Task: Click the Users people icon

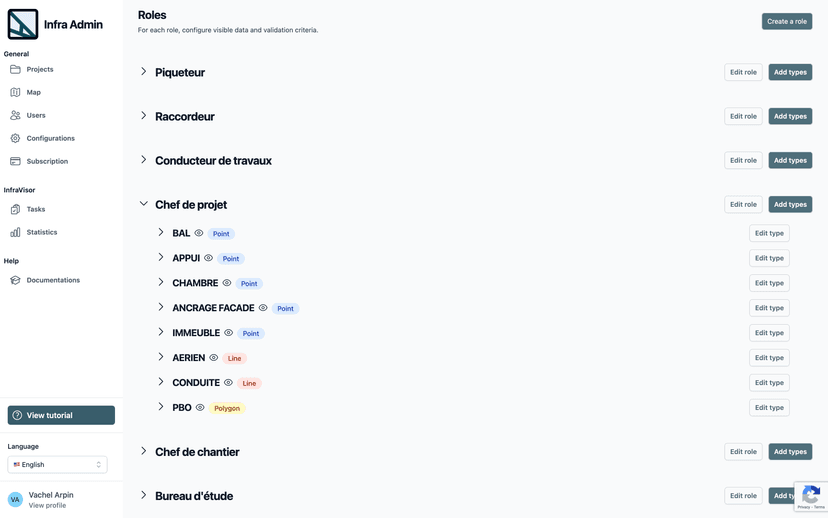Action: 15,115
